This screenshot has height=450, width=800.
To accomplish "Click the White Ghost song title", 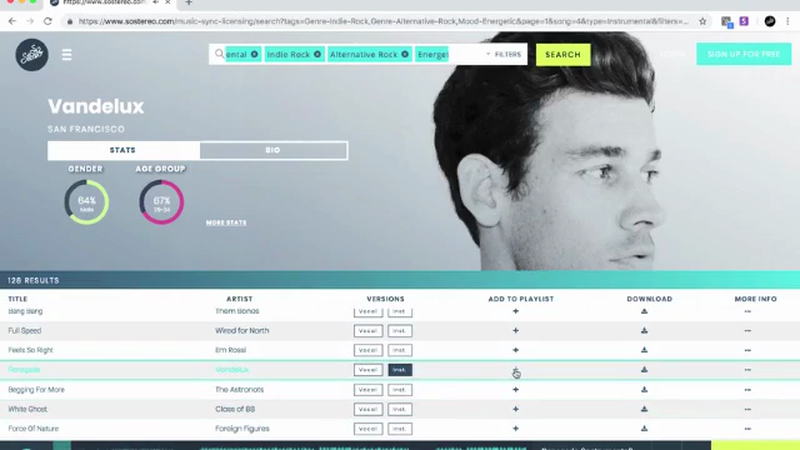I will (28, 409).
